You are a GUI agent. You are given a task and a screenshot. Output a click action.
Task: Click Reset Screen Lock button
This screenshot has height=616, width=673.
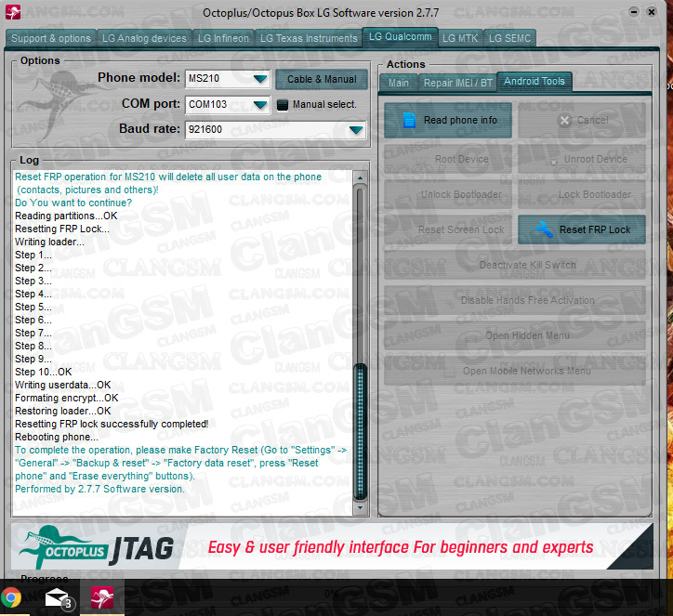coord(448,229)
